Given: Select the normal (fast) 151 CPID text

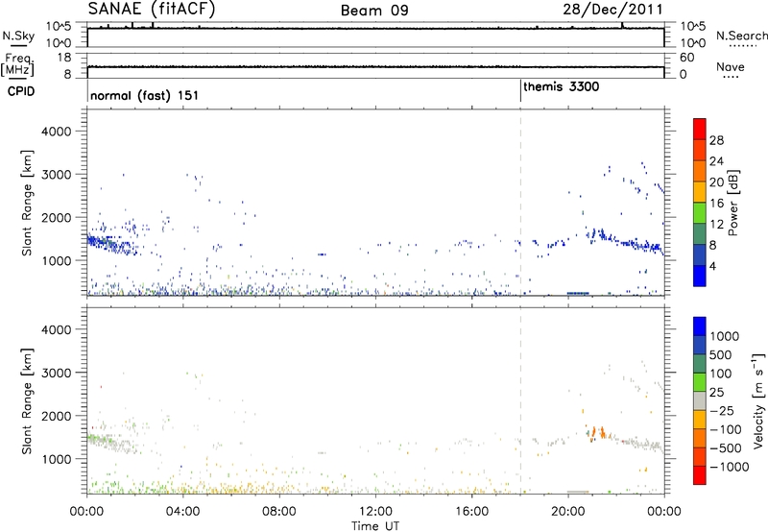Looking at the screenshot, I should point(145,95).
